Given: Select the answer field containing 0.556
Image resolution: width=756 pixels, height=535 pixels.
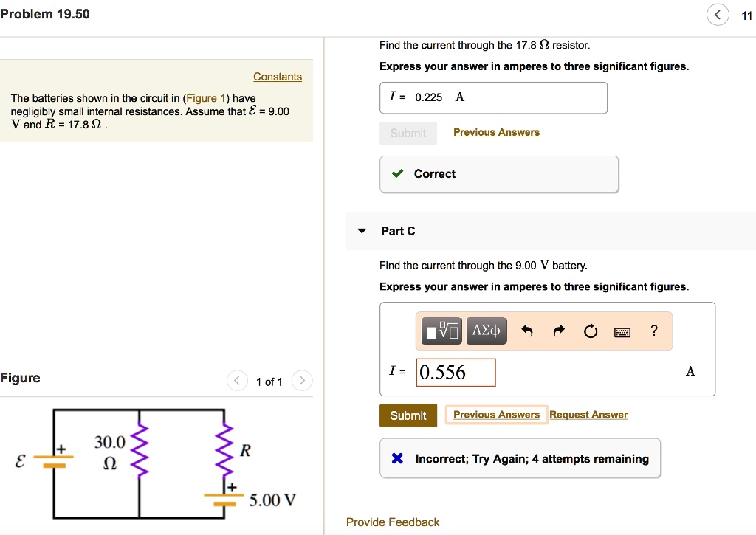Looking at the screenshot, I should click(x=456, y=373).
